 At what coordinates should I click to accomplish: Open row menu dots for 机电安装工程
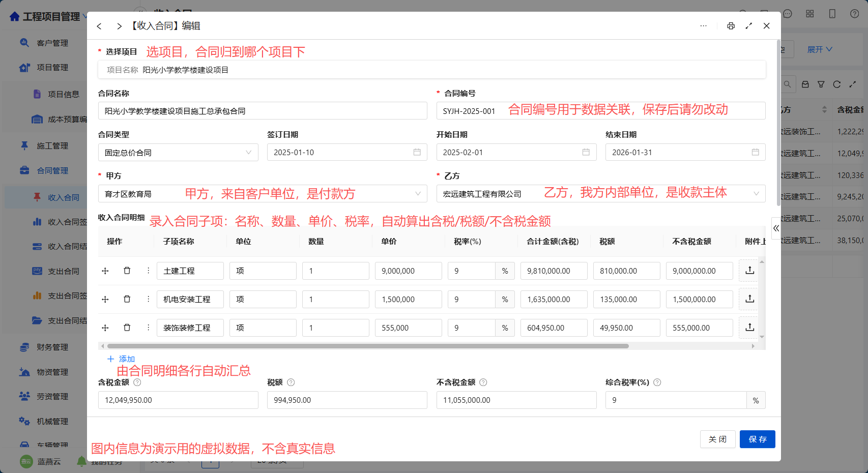point(148,300)
